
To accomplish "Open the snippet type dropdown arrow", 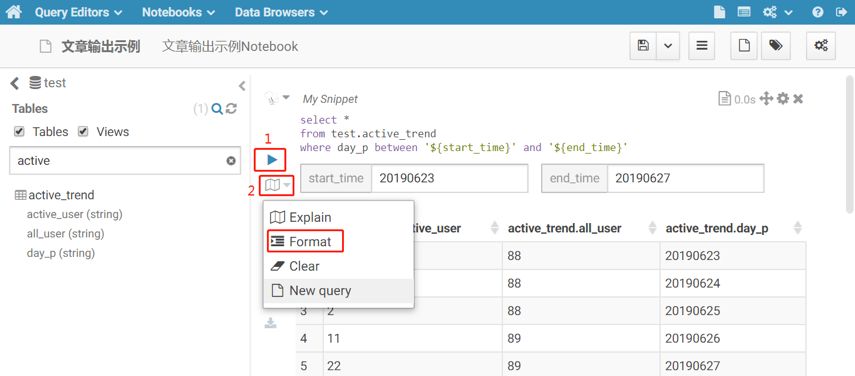I will (286, 98).
